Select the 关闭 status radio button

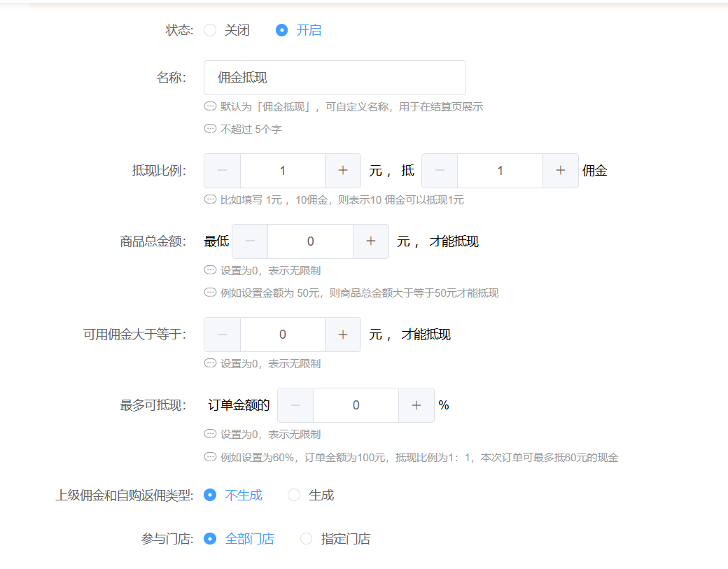(210, 30)
